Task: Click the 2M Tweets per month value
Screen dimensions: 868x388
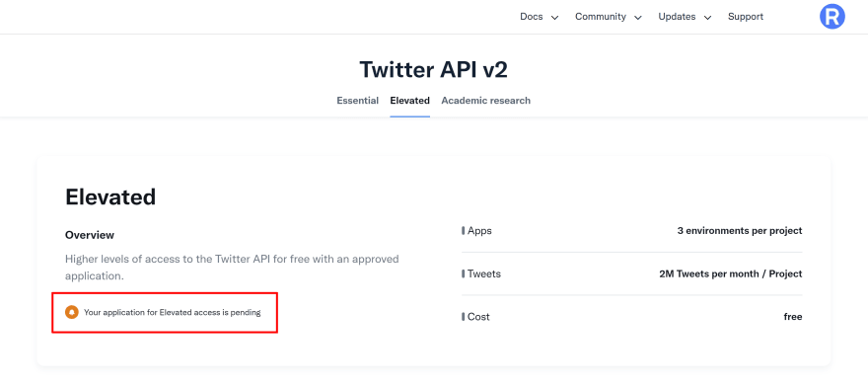Action: click(731, 273)
